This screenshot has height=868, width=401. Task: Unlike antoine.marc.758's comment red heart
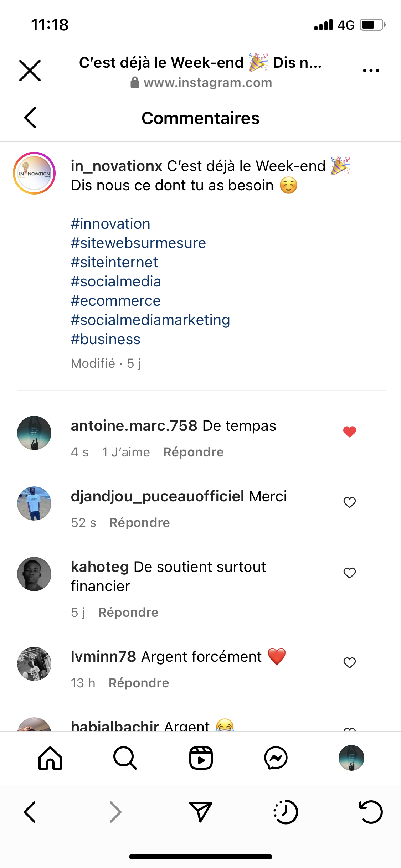click(x=350, y=432)
